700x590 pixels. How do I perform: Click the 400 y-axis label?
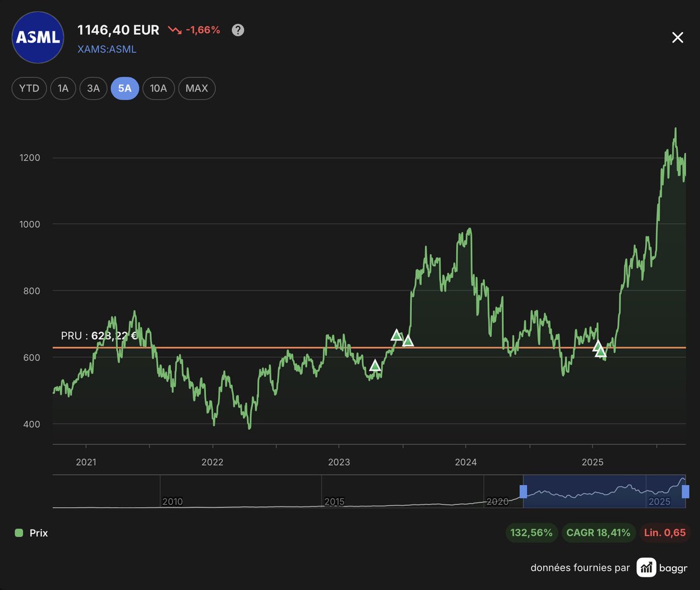tap(32, 424)
